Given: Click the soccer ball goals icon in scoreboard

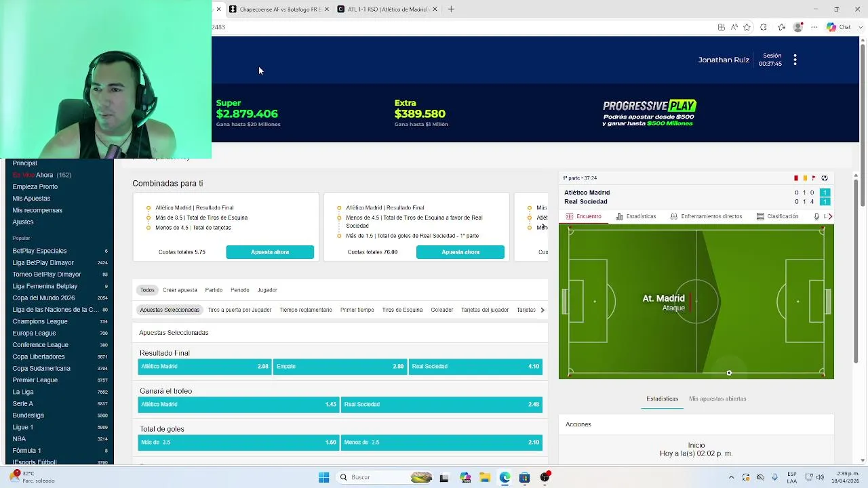Looking at the screenshot, I should point(825,178).
